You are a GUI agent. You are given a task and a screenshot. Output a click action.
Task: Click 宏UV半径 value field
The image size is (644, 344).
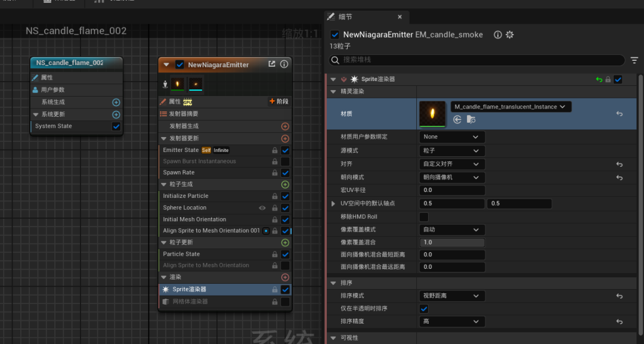[452, 190]
